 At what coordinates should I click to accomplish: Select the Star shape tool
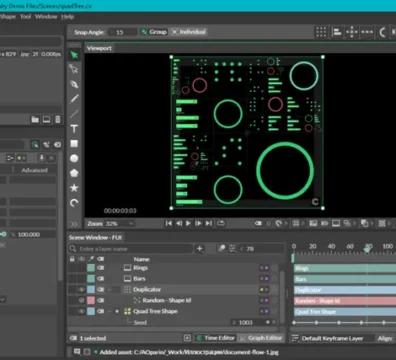pyautogui.click(x=74, y=188)
